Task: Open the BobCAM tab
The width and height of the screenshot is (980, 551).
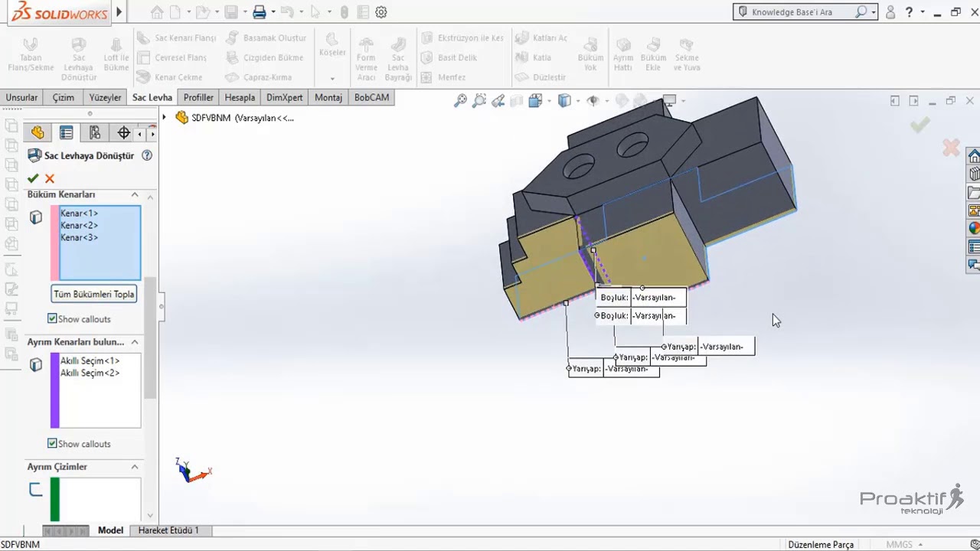Action: pyautogui.click(x=371, y=97)
